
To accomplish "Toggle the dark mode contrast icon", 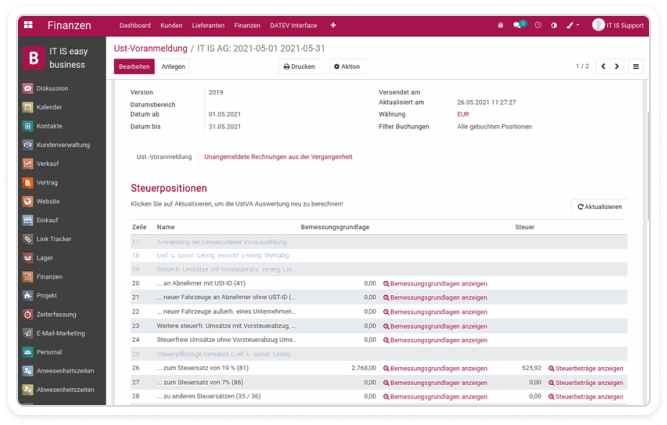I will pyautogui.click(x=554, y=24).
